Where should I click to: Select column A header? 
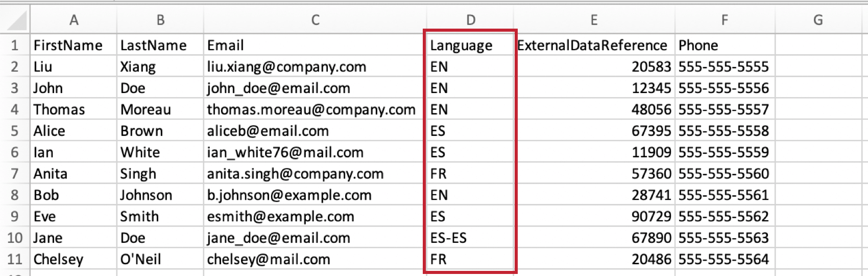point(74,20)
